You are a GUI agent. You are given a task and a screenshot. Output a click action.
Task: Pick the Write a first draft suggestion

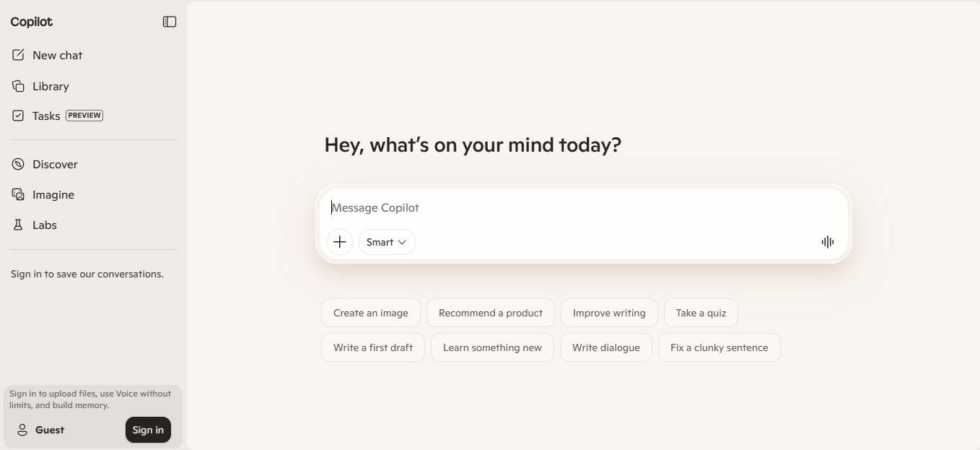click(373, 347)
